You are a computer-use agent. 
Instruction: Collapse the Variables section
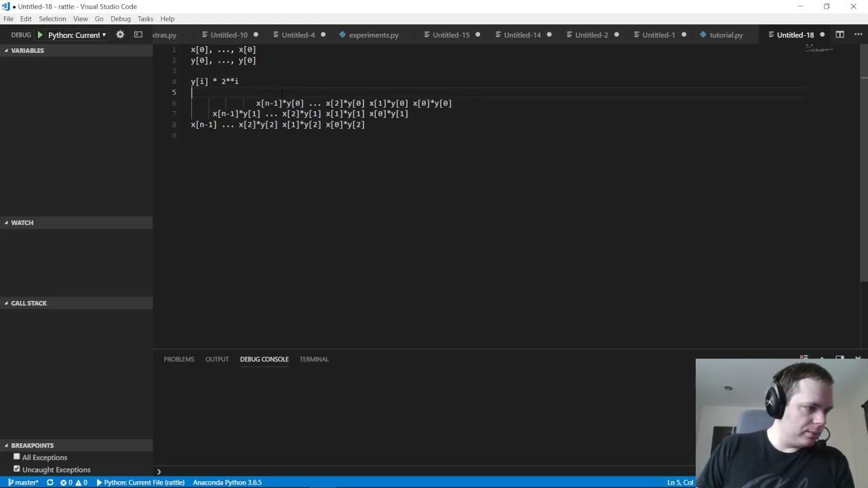click(76, 50)
